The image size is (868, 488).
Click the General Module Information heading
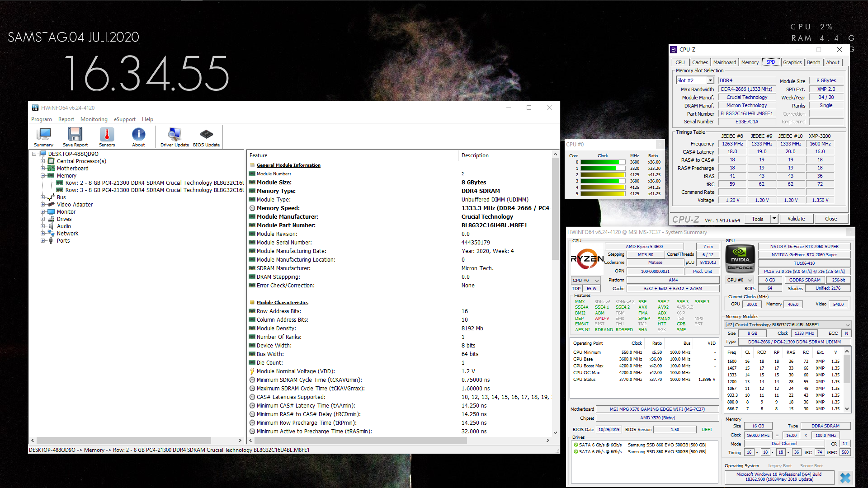point(288,165)
